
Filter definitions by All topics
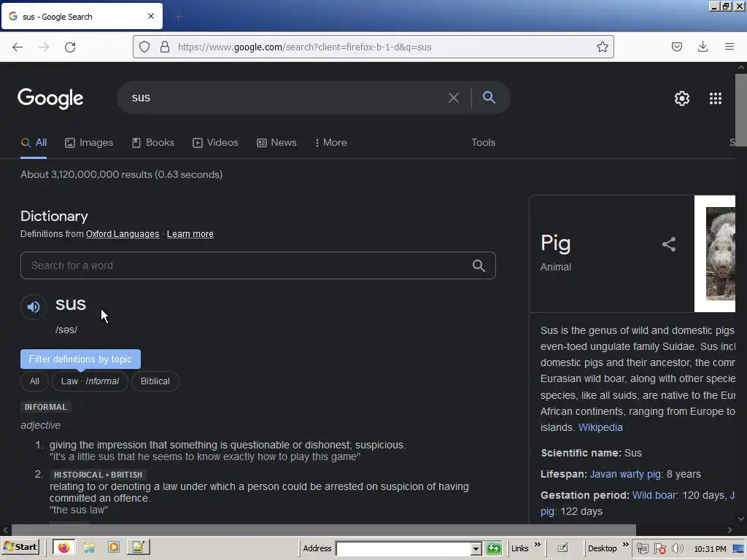tap(34, 381)
